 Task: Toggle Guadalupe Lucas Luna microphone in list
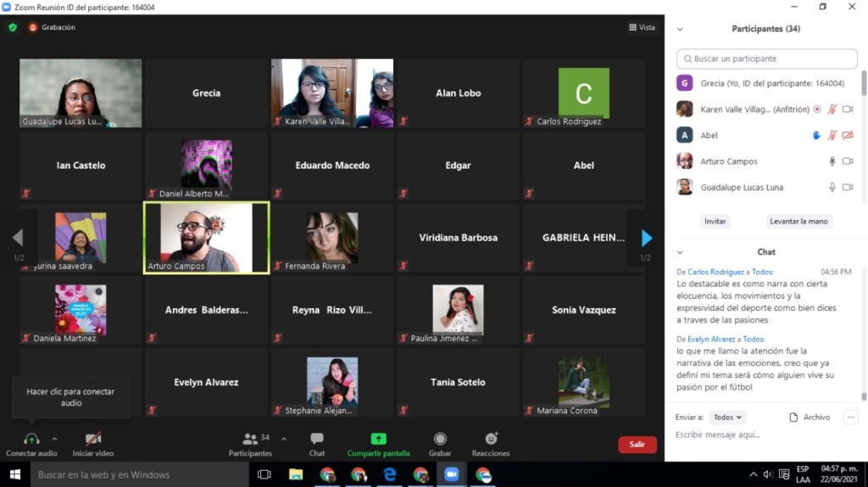832,188
